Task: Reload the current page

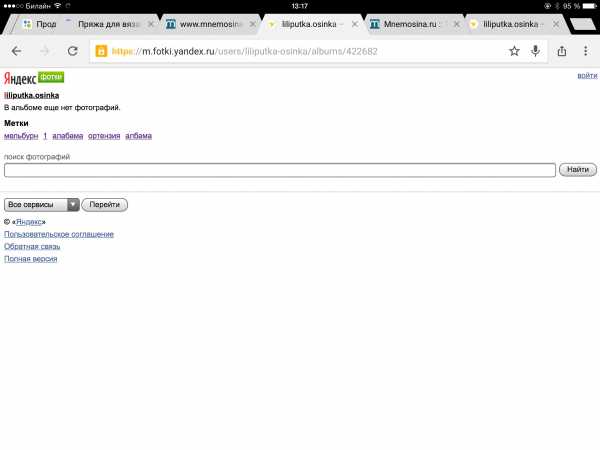Action: coord(72,51)
